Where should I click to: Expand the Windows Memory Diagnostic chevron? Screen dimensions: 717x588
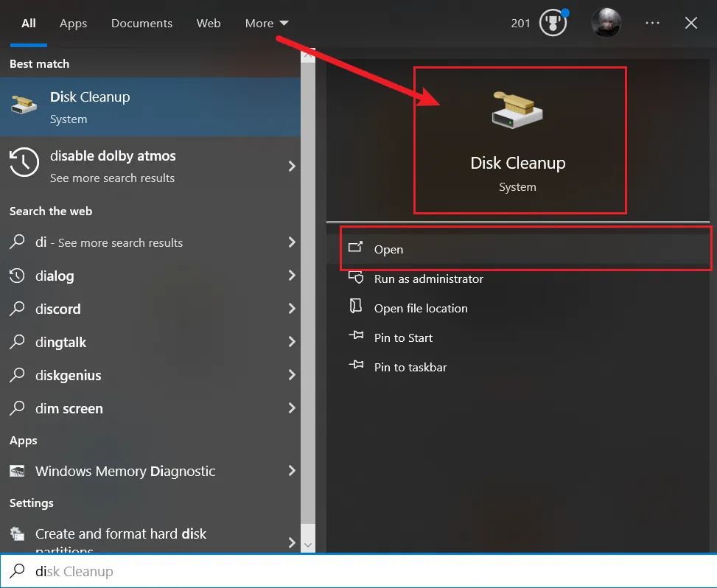(x=292, y=471)
